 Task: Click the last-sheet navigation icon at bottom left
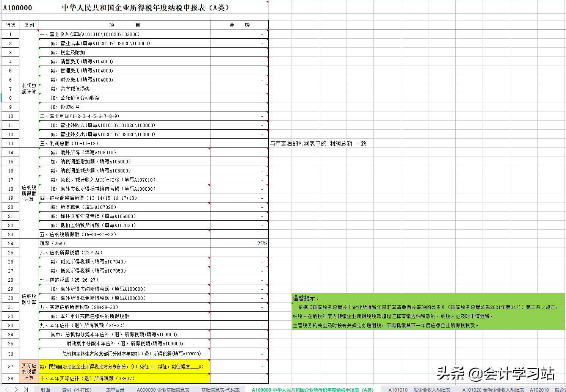(x=26, y=390)
